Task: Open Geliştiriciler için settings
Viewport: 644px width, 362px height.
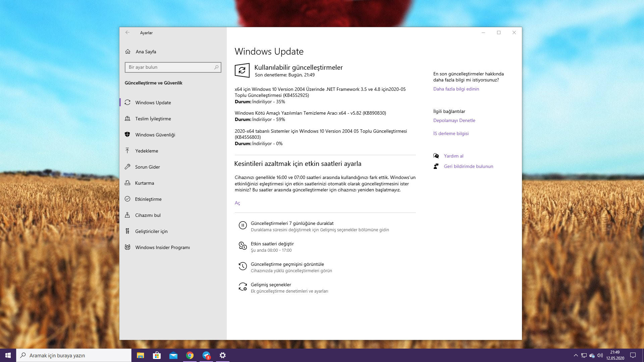Action: point(173,231)
